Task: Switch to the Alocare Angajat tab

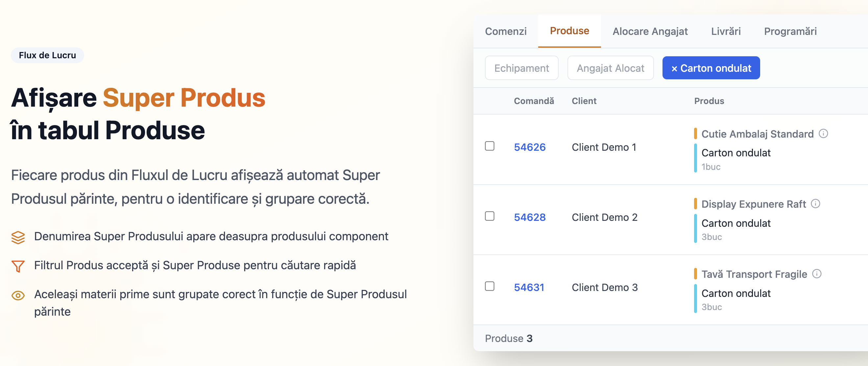Action: tap(650, 31)
